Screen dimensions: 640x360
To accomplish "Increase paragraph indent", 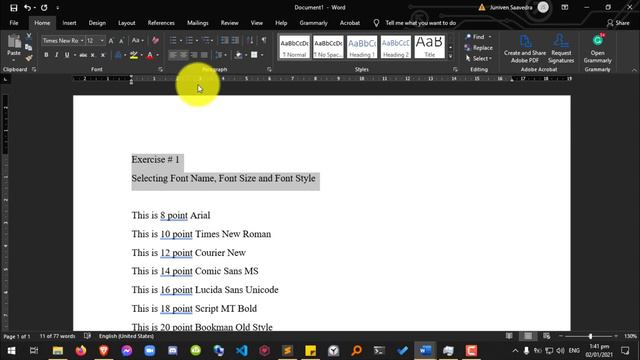I will click(235, 40).
